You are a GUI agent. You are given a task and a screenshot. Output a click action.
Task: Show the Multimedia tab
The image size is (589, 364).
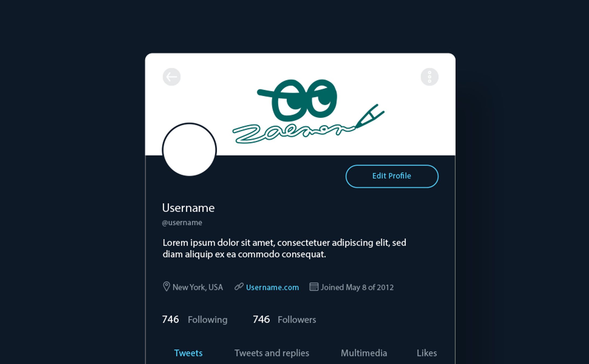tap(364, 353)
